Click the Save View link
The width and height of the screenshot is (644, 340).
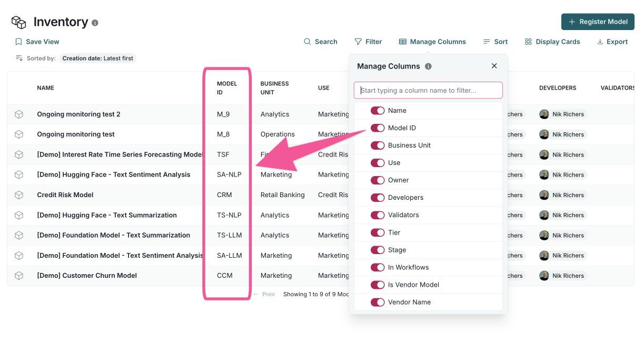coord(37,41)
